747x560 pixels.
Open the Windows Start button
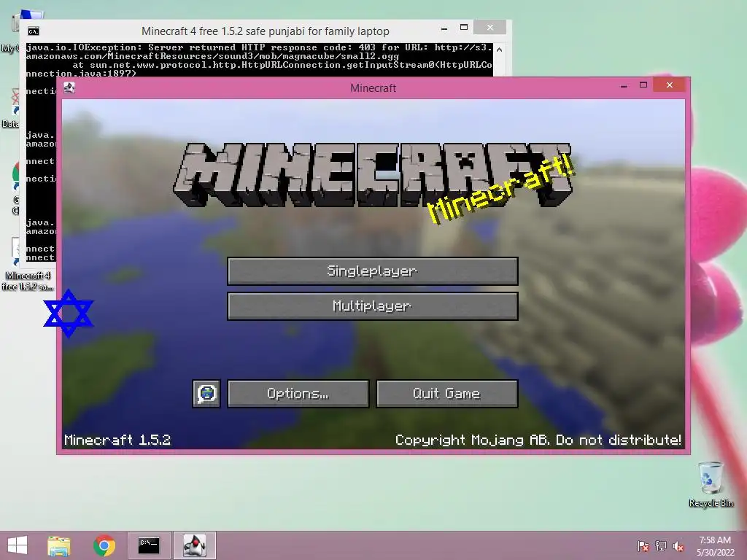18,545
